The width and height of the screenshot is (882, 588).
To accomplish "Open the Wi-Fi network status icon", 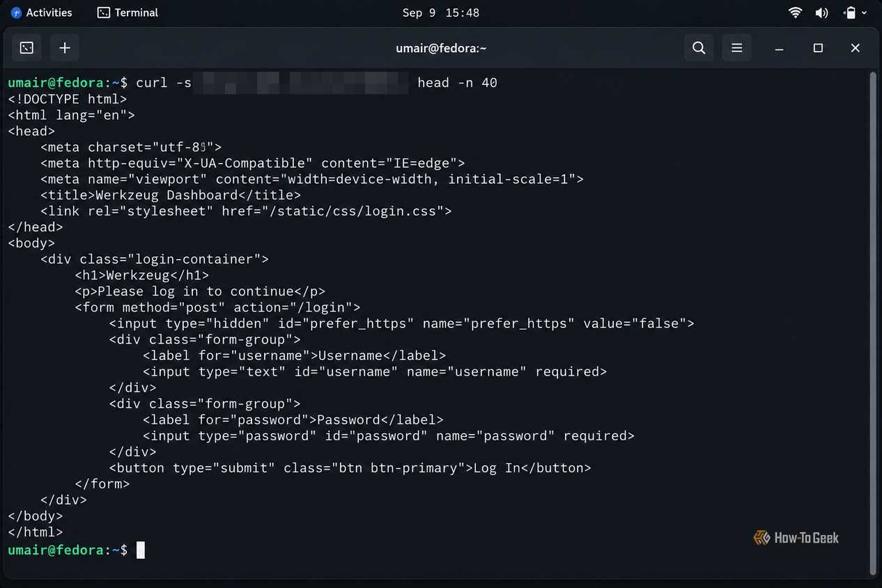I will pyautogui.click(x=795, y=13).
